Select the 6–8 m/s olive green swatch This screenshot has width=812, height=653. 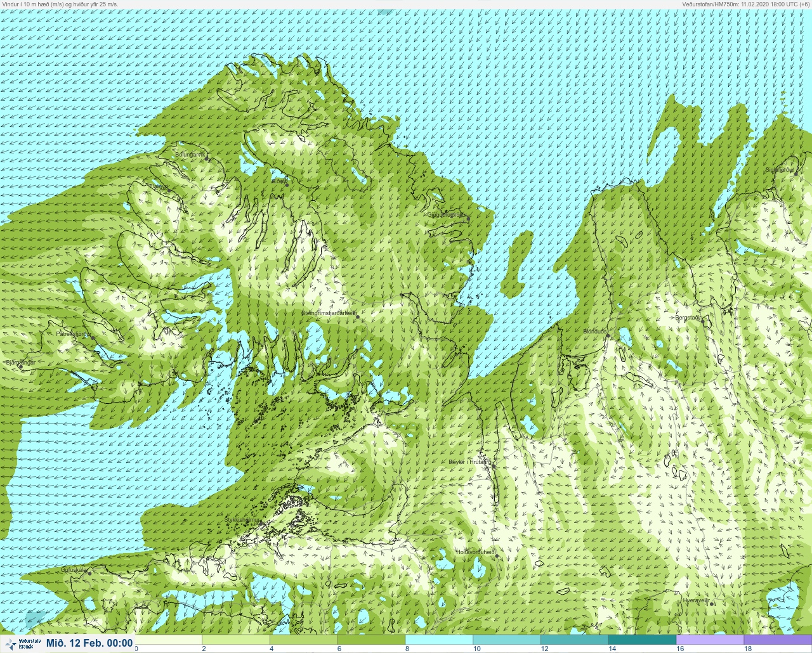(x=372, y=640)
